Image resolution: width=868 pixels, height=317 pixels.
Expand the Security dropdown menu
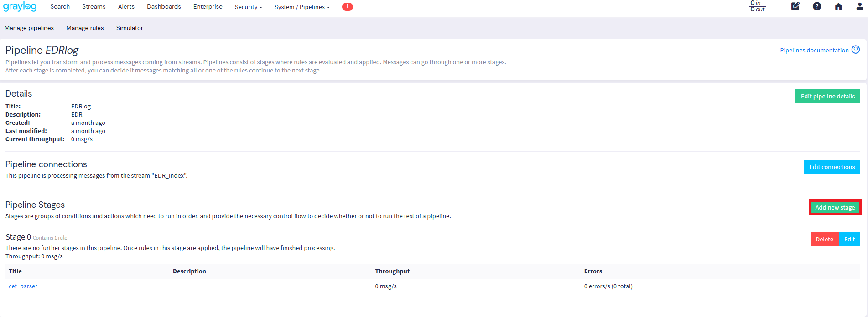tap(248, 7)
